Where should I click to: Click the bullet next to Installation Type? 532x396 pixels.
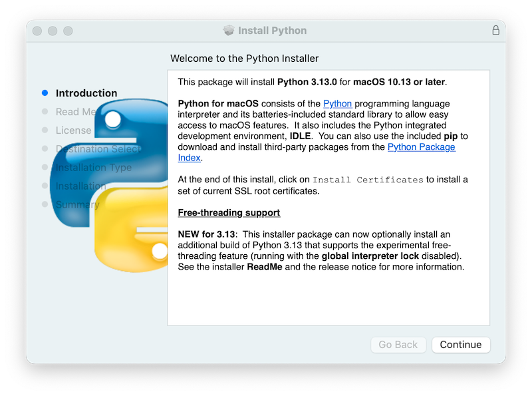(45, 168)
